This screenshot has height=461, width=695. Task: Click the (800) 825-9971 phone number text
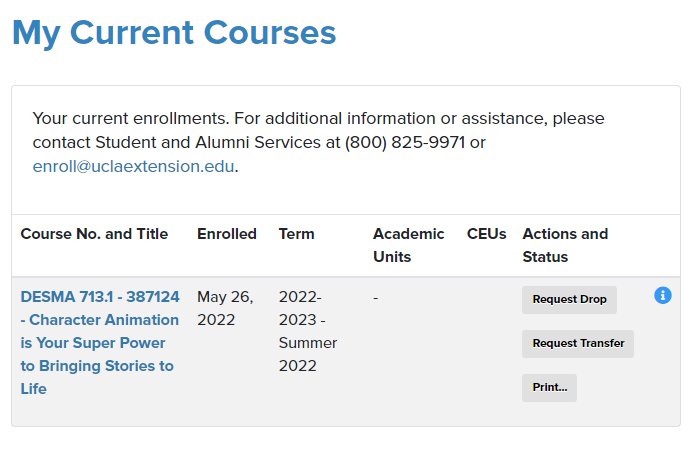[x=405, y=142]
